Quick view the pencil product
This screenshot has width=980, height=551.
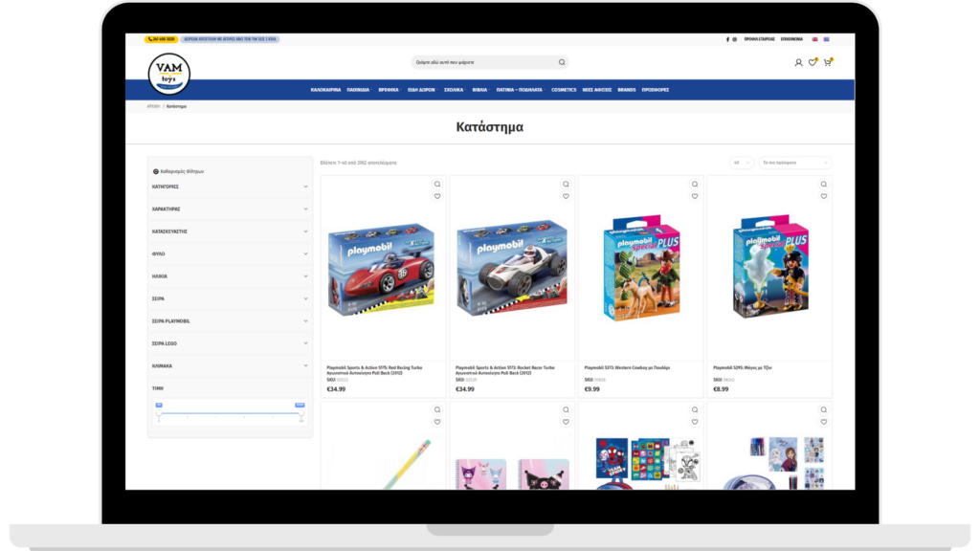[437, 409]
